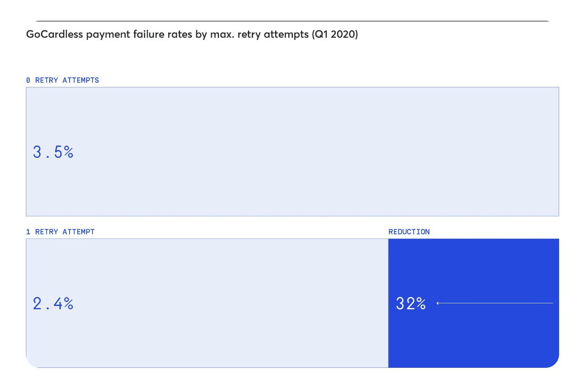585x392 pixels.
Task: Click the 3.5% failure rate value
Action: [53, 152]
